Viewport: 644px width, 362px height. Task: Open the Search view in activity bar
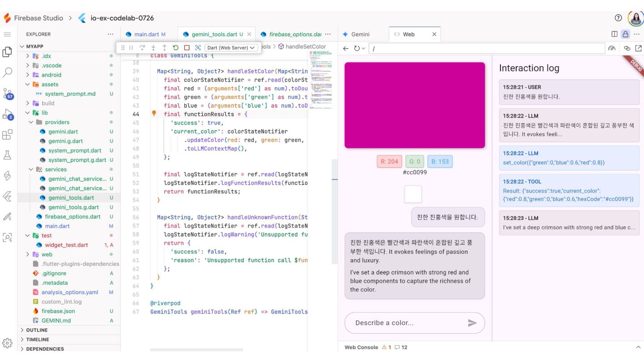point(8,72)
